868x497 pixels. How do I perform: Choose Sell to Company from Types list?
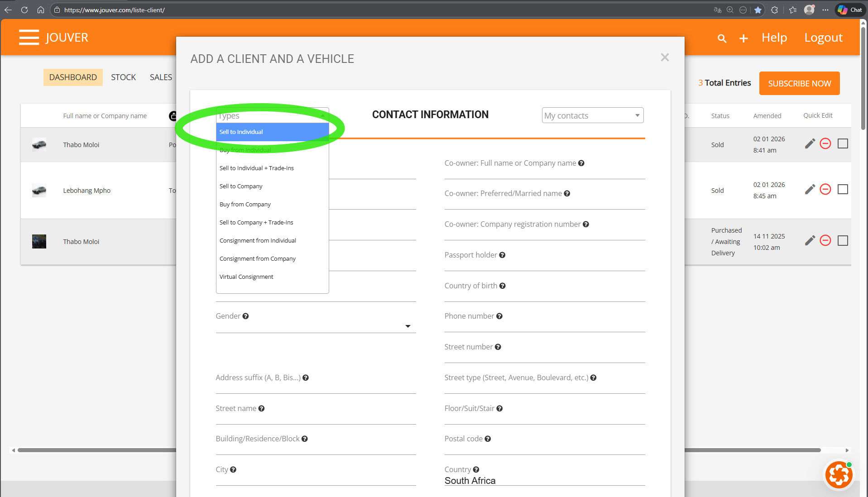point(241,186)
